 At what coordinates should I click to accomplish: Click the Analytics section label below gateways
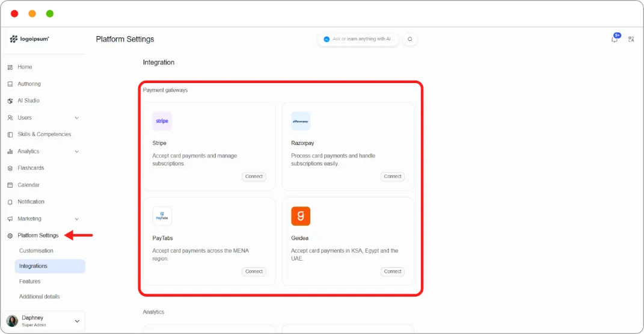153,312
